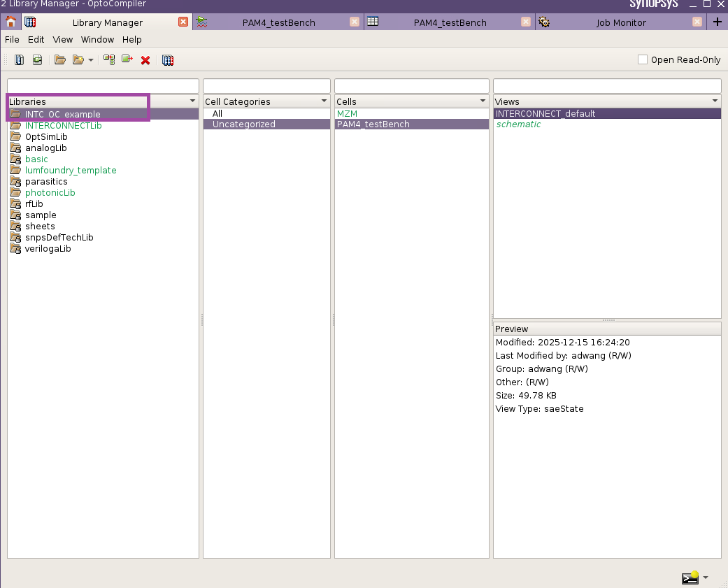Add a new tab with plus button
Screen dimensions: 728x588
[x=718, y=22]
